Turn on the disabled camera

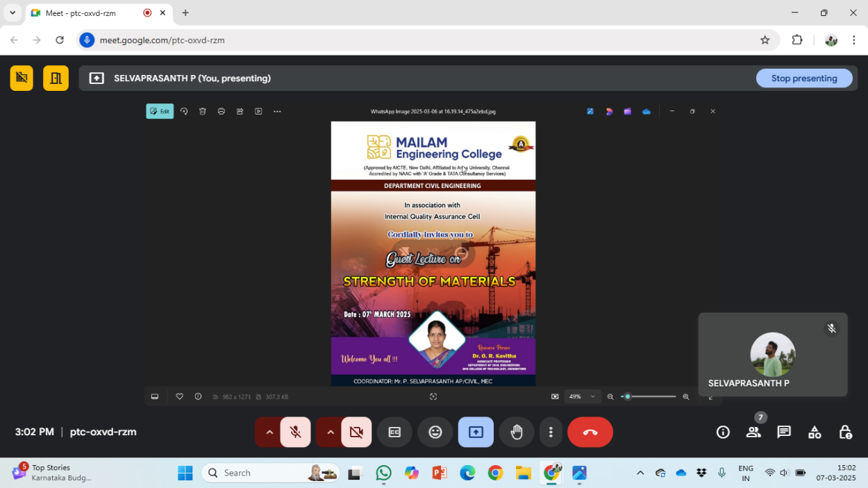356,432
